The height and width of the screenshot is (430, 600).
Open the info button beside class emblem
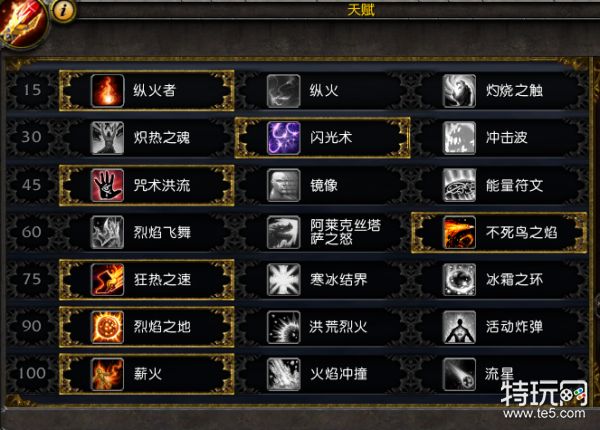coord(63,10)
